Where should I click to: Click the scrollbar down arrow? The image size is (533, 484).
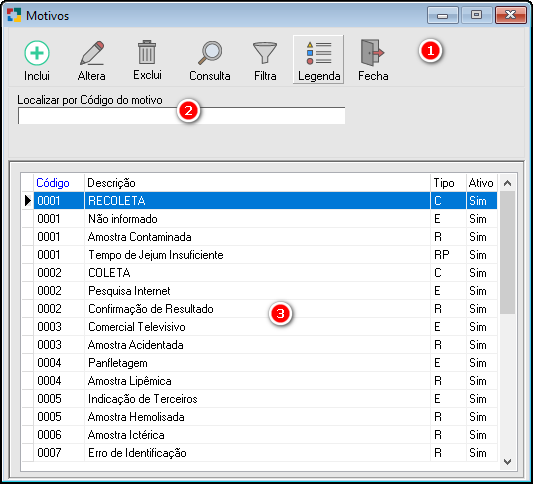point(508,462)
